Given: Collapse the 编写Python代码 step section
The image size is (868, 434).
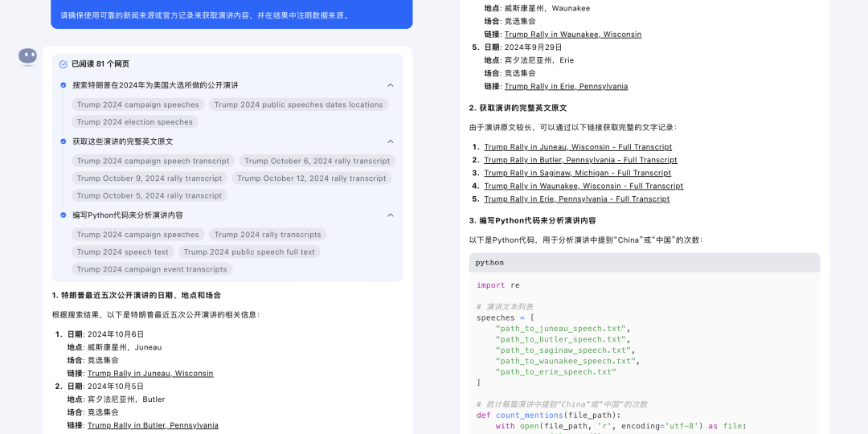Looking at the screenshot, I should [391, 215].
